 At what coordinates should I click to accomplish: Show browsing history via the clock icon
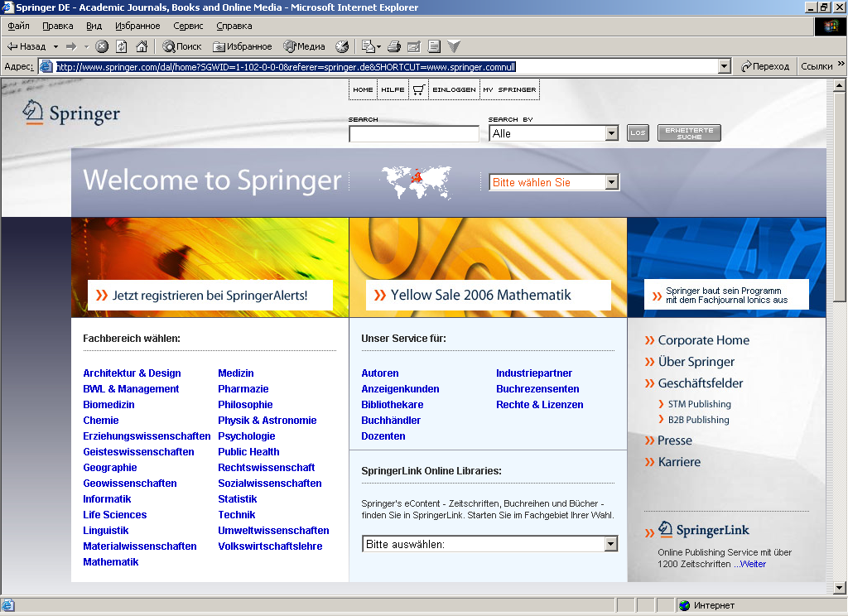point(342,46)
